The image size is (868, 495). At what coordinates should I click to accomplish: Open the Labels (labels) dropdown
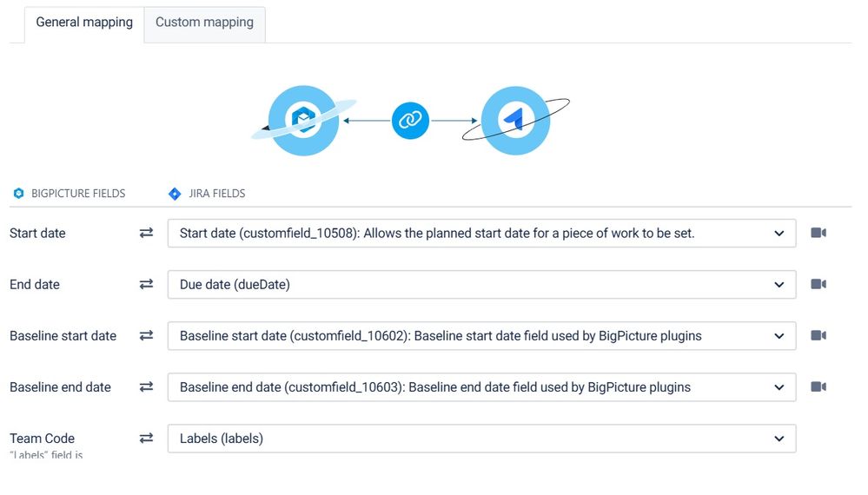[481, 439]
